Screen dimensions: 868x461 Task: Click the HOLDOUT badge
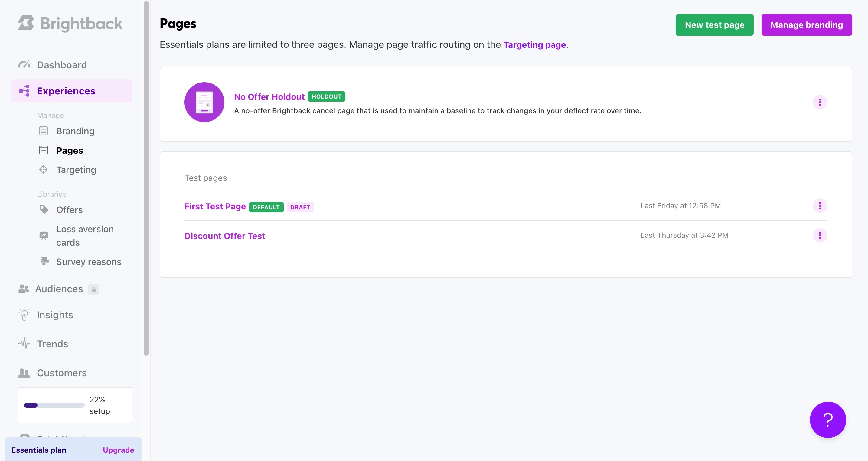[x=326, y=96]
